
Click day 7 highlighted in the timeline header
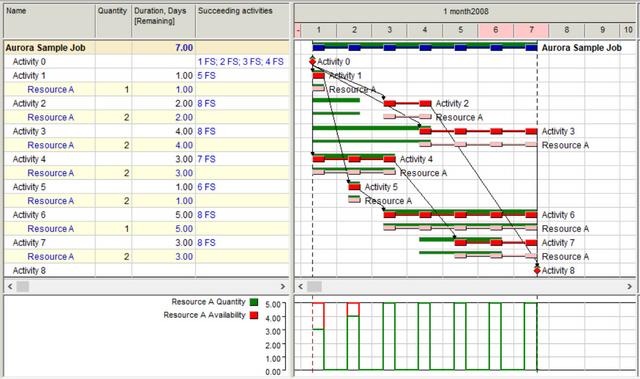point(531,30)
